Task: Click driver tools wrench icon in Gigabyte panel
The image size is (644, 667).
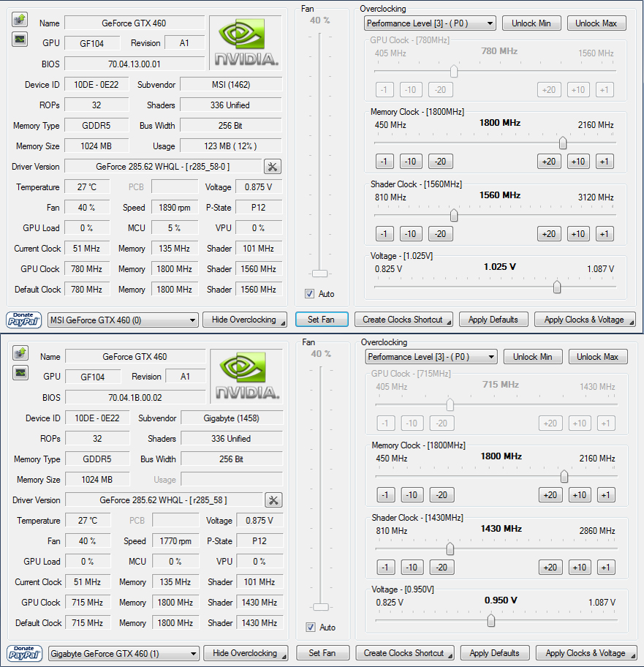Action: (273, 500)
